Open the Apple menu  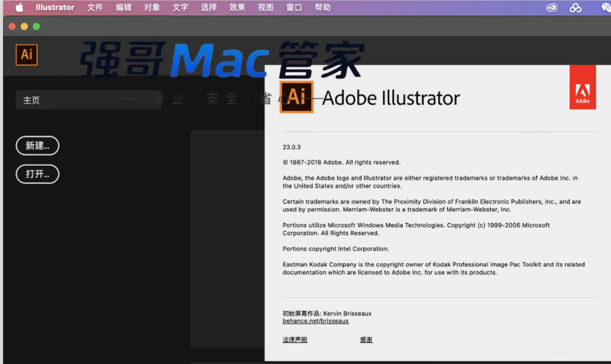pos(19,7)
